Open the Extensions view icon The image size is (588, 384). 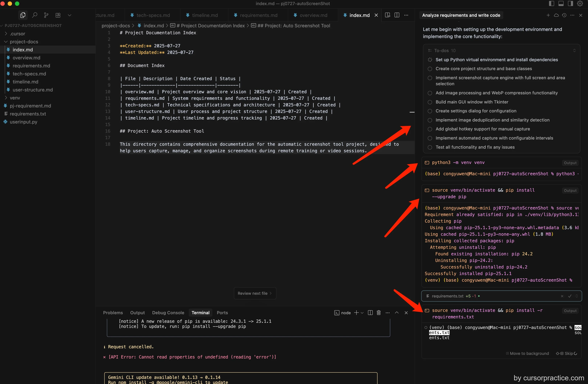tap(58, 15)
